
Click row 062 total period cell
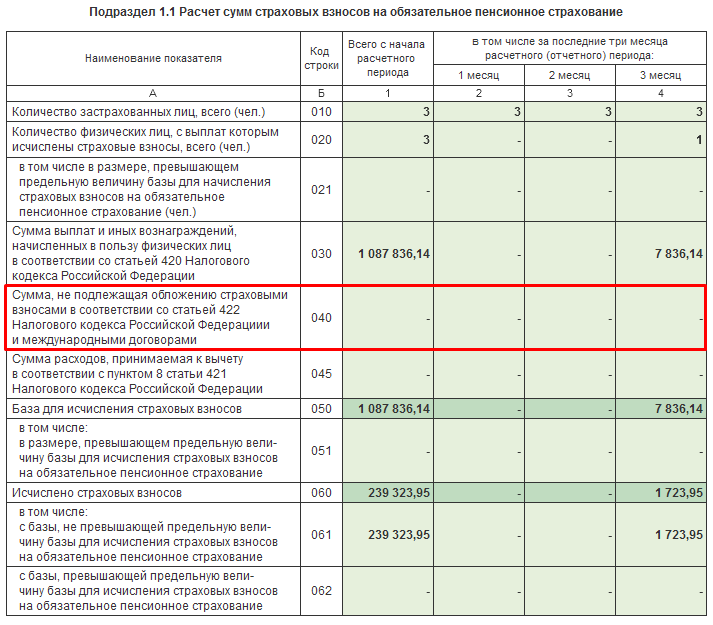coord(388,591)
